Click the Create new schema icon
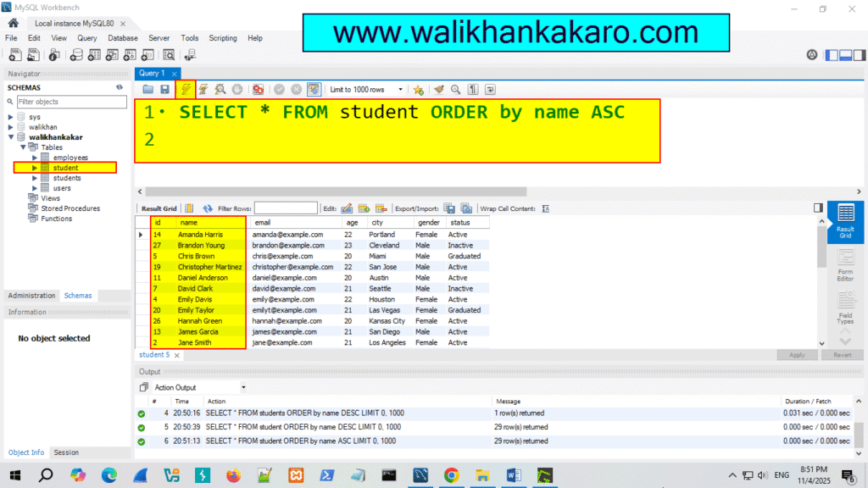868x488 pixels. point(76,54)
